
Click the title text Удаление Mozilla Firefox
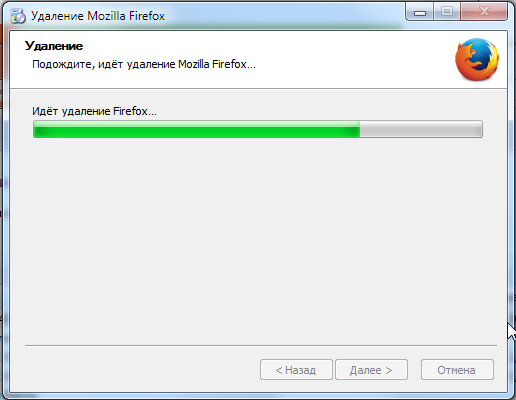click(98, 16)
